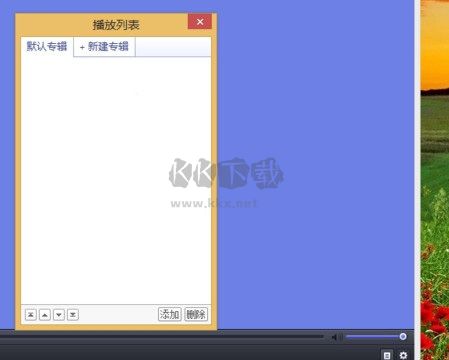Click the playback progress bar

coord(162,337)
